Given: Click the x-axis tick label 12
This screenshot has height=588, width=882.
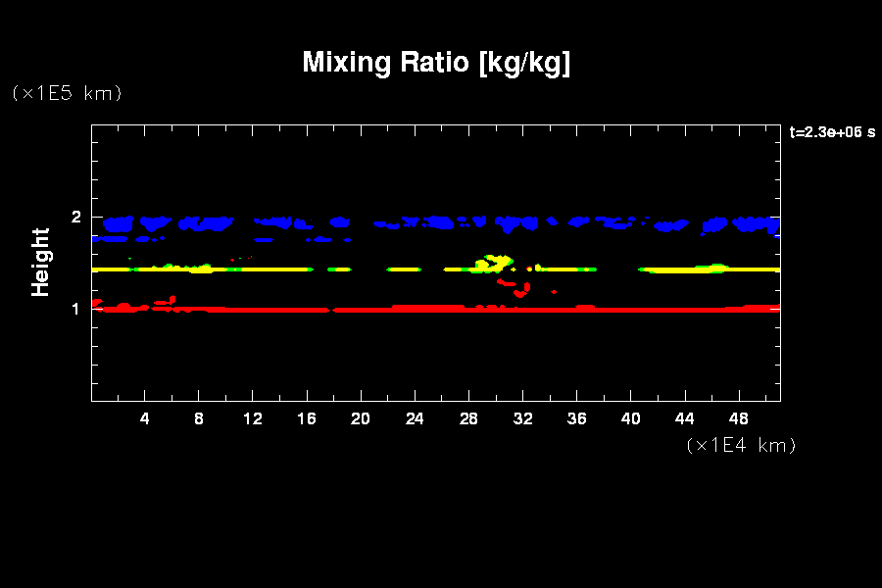Looking at the screenshot, I should tap(253, 419).
